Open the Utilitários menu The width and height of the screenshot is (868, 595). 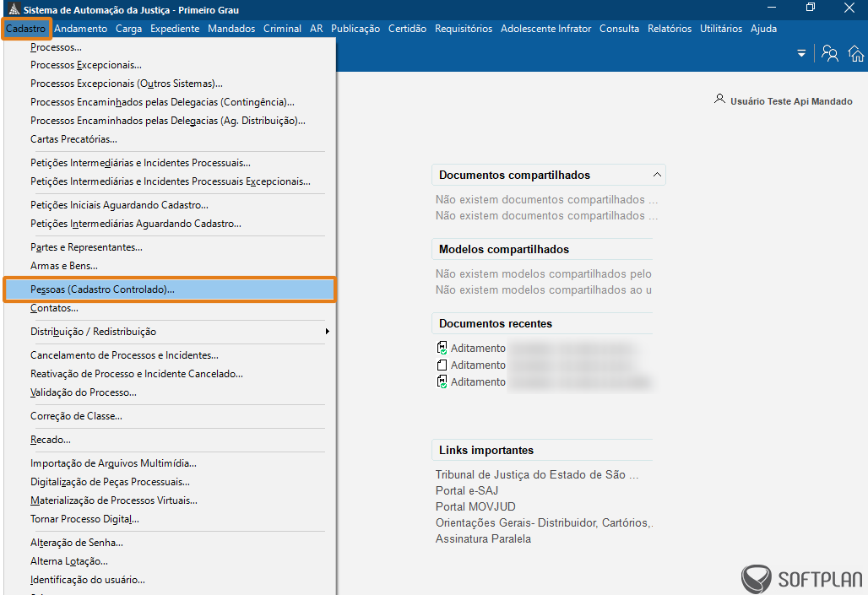click(721, 28)
